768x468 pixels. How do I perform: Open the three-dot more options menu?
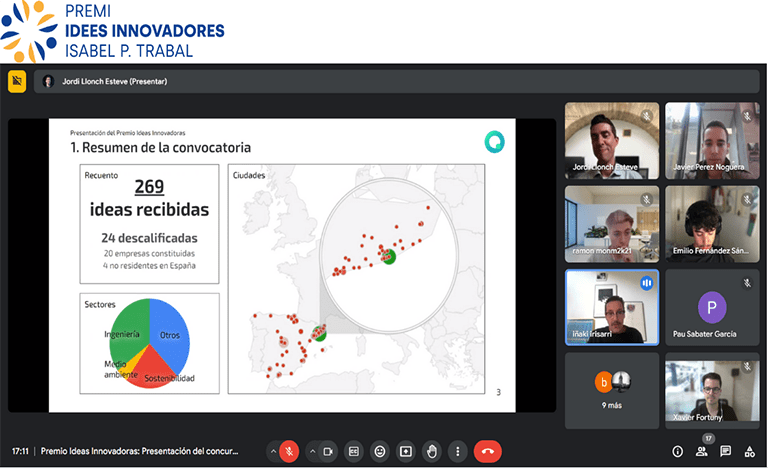click(x=457, y=451)
